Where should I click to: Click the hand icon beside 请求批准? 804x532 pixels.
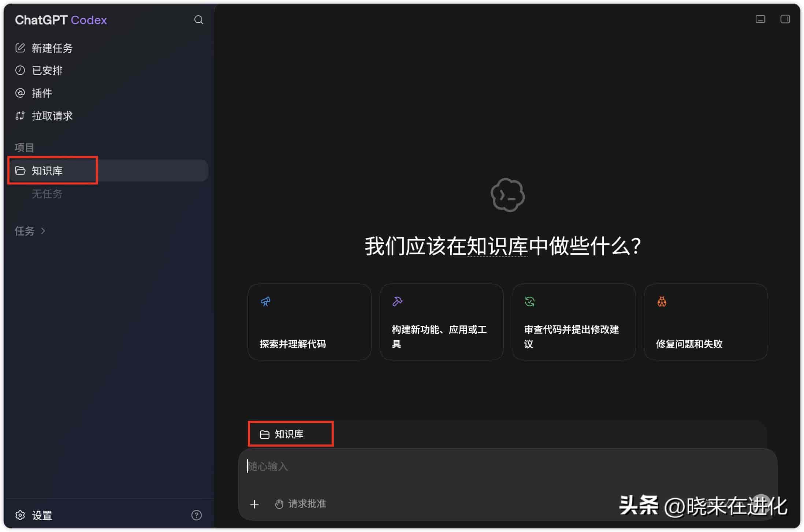pyautogui.click(x=279, y=504)
